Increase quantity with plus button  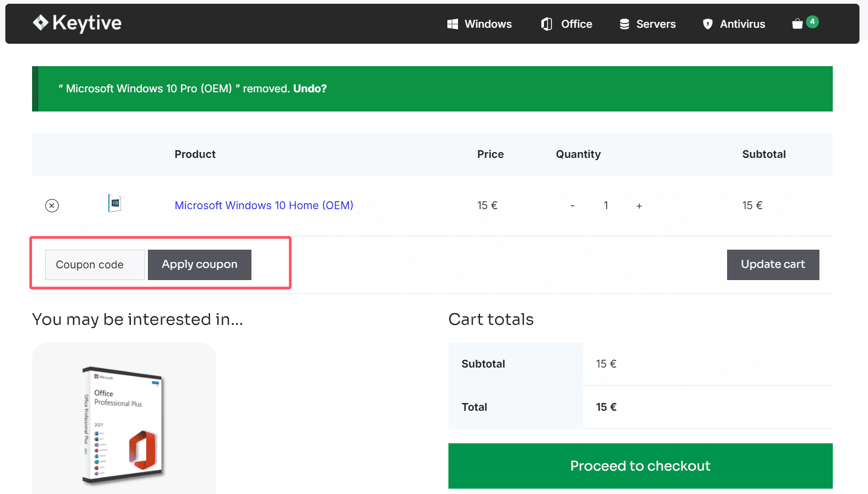(639, 205)
